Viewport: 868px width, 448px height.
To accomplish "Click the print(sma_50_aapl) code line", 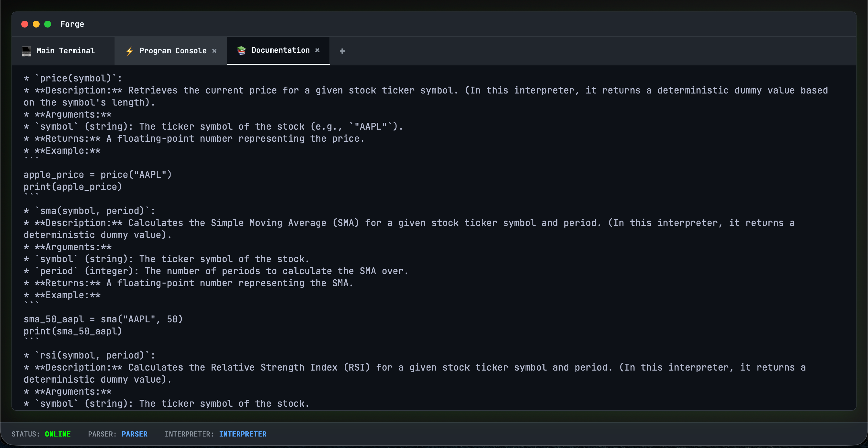I will click(x=72, y=331).
